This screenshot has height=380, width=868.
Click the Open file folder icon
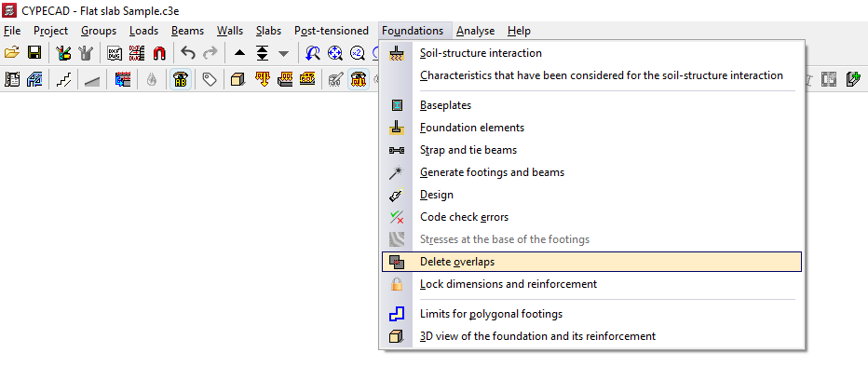click(12, 53)
